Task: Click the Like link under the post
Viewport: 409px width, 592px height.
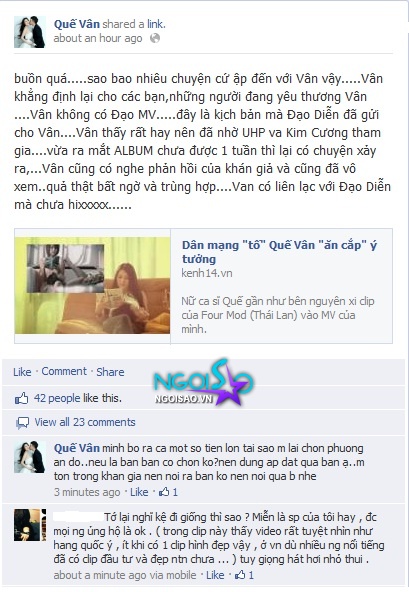Action: 22,372
